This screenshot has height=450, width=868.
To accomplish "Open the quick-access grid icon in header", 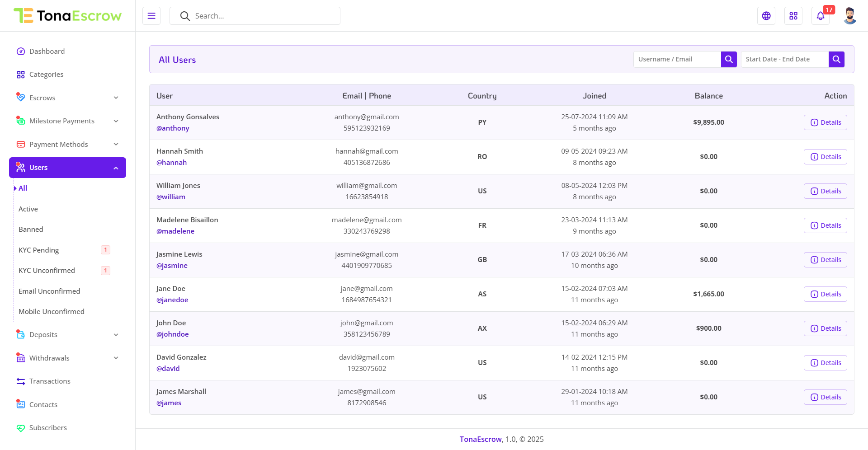I will (x=793, y=16).
